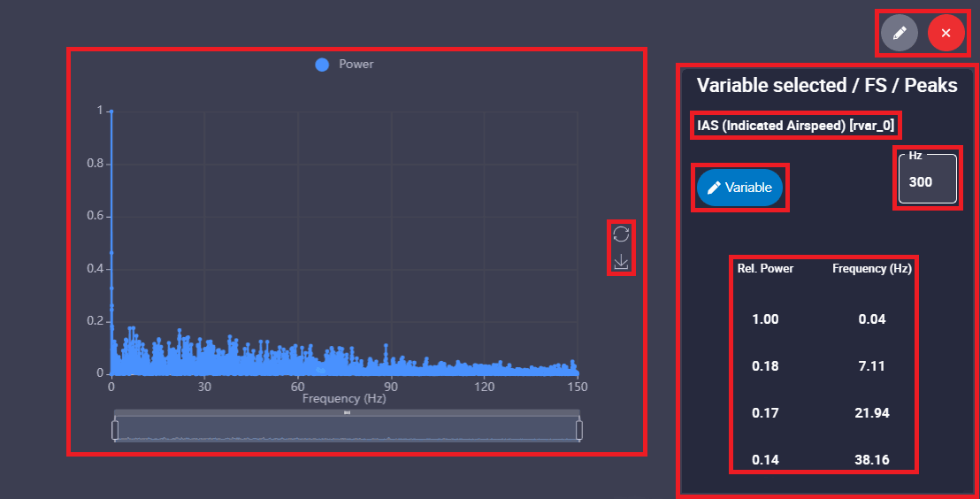Click the 1.00 relative power value
This screenshot has height=499, width=980.
coord(765,319)
